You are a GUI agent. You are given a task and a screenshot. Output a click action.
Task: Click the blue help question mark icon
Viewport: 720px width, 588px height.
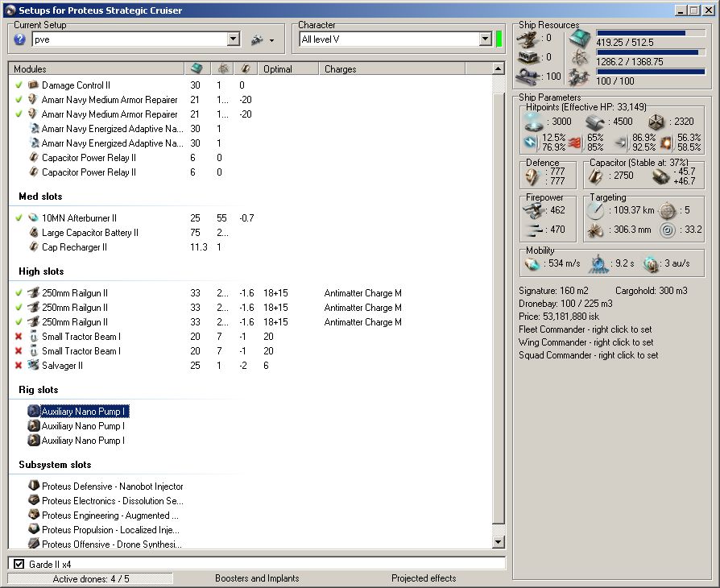[19, 39]
